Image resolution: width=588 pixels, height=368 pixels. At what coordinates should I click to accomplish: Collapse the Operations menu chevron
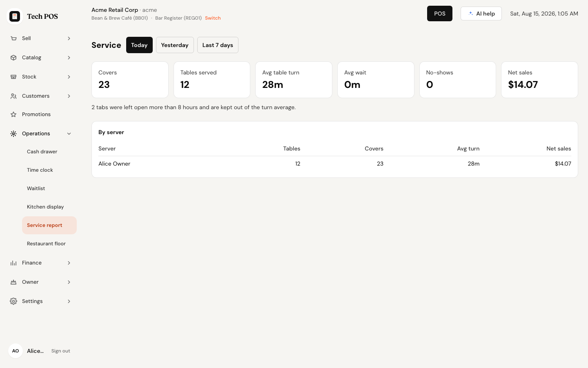point(69,134)
